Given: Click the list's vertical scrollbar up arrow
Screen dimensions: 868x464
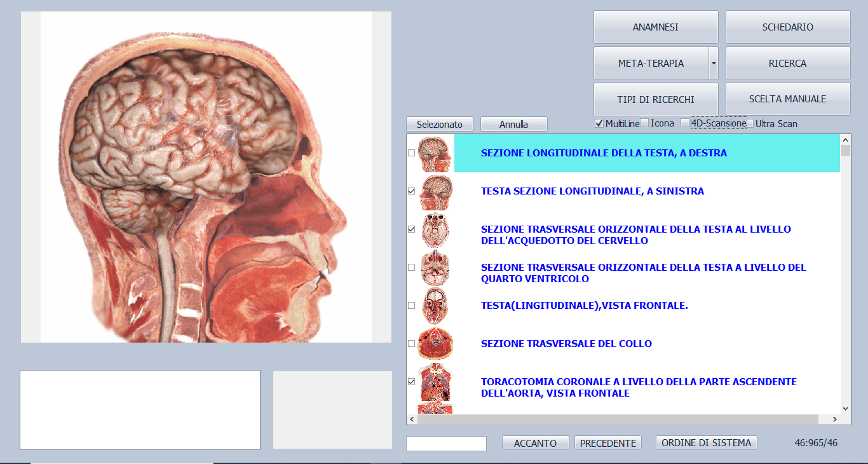Looking at the screenshot, I should point(845,139).
